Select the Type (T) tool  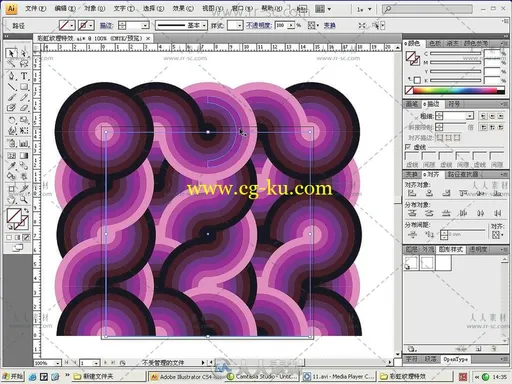24,76
